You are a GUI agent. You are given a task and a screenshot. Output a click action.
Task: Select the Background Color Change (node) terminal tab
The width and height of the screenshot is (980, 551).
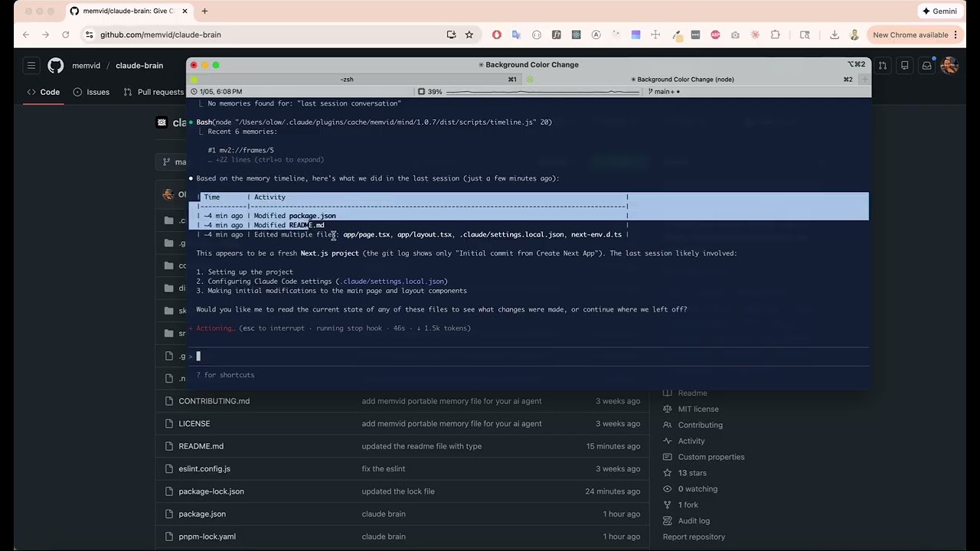pos(691,80)
